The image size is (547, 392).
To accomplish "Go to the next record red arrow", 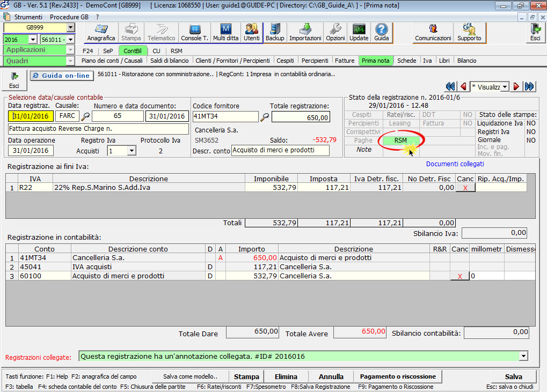I will click(x=516, y=87).
